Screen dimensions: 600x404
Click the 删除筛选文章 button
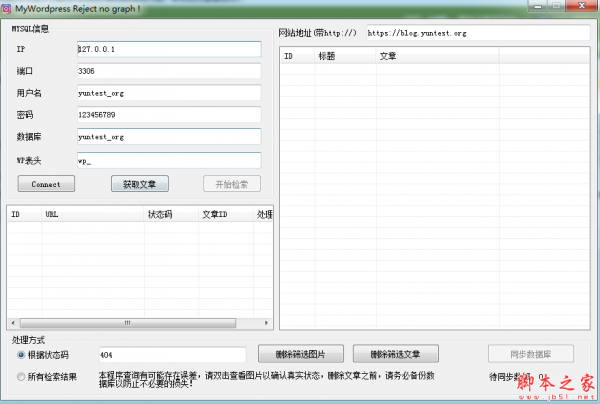tap(396, 354)
